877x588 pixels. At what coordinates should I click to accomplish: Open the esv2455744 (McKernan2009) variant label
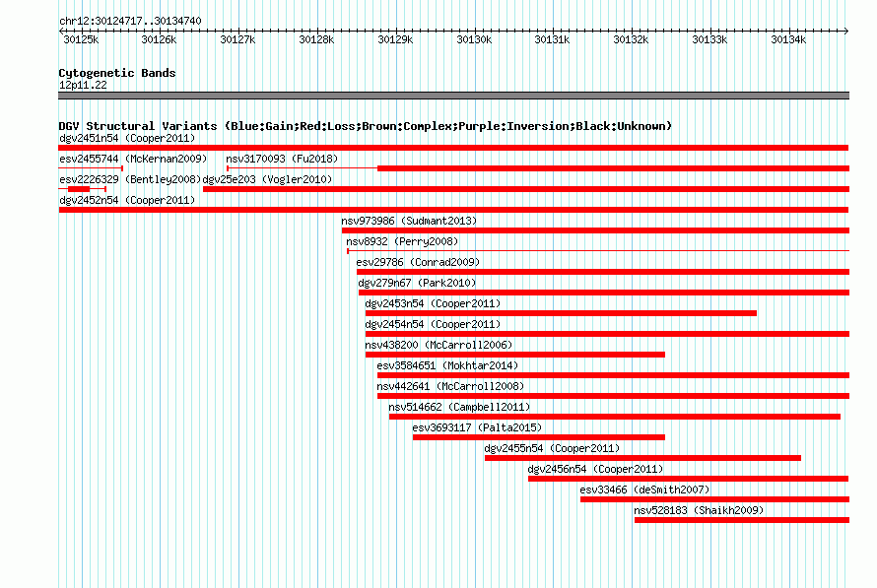tap(133, 159)
